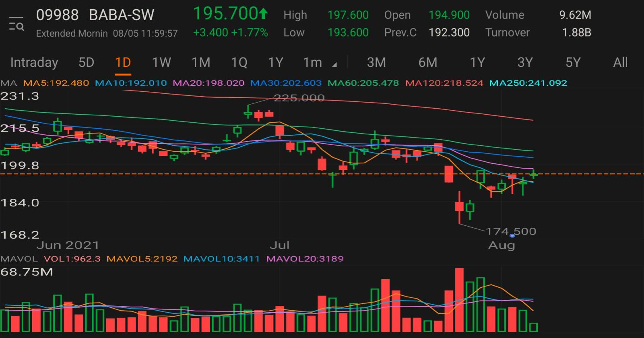
Task: Tap the MA120:218.524 indicator label
Action: (x=444, y=83)
